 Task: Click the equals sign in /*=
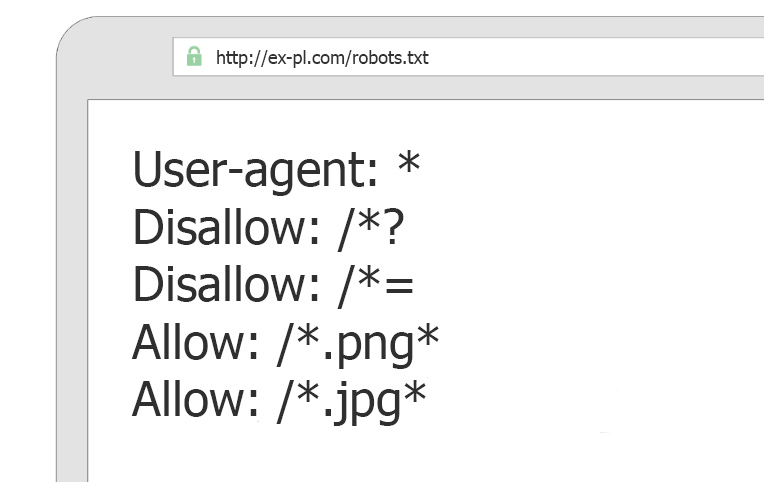click(399, 287)
